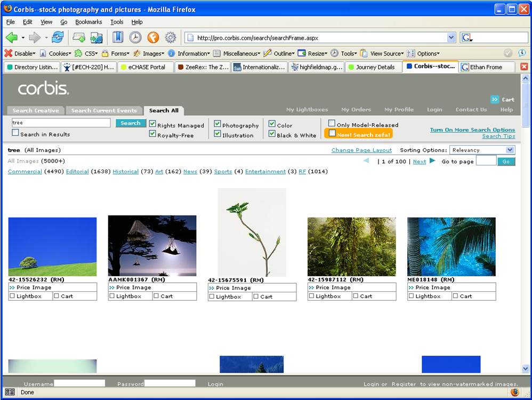The image size is (532, 400).
Task: Click the new tab icon in toolbar
Action: (79, 37)
